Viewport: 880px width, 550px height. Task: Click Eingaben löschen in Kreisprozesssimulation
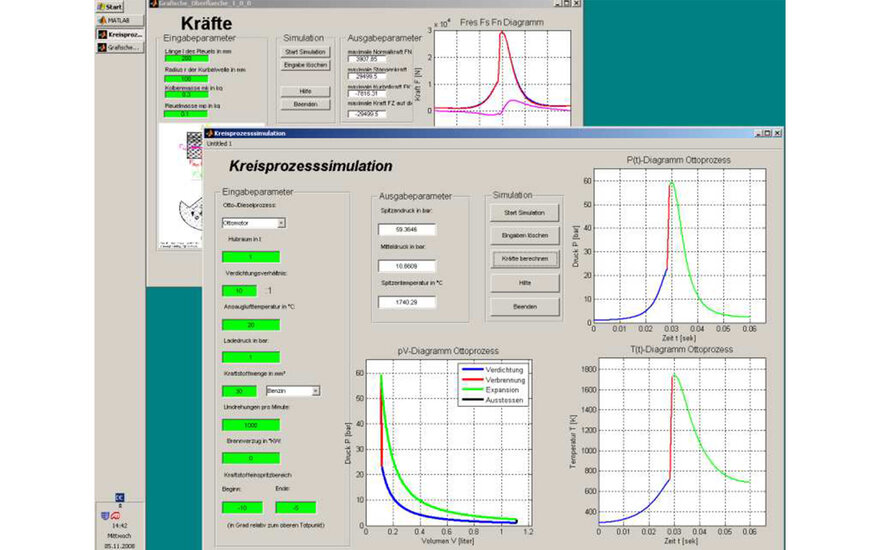(x=525, y=236)
